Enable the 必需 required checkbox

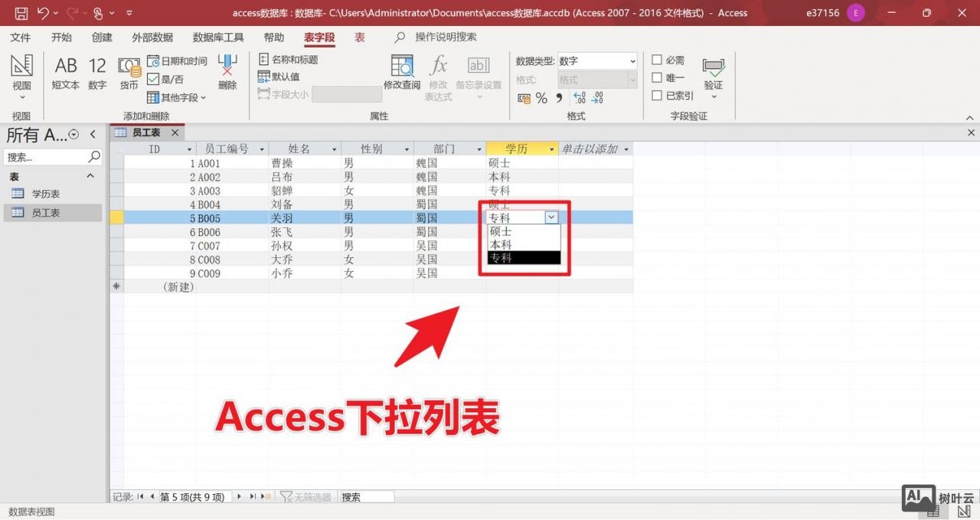pyautogui.click(x=656, y=60)
